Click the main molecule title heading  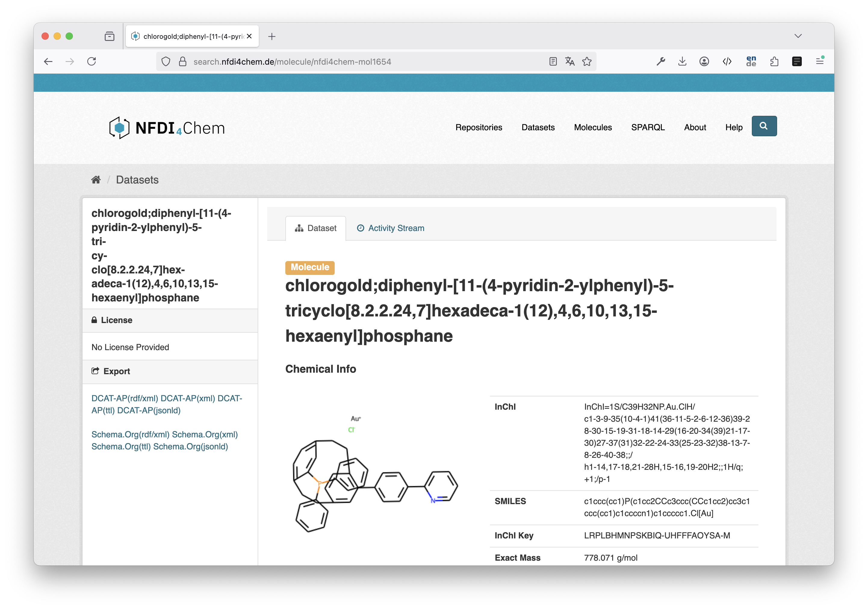pos(479,310)
